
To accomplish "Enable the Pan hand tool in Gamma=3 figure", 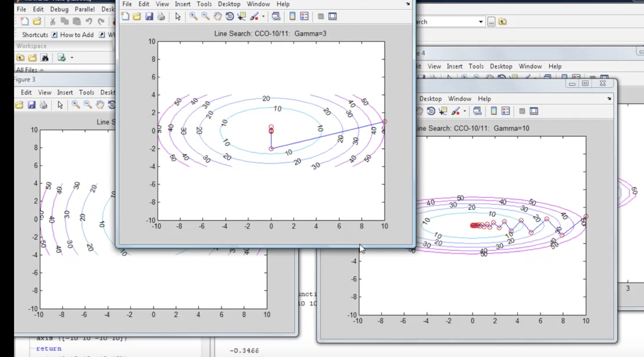I will [218, 16].
